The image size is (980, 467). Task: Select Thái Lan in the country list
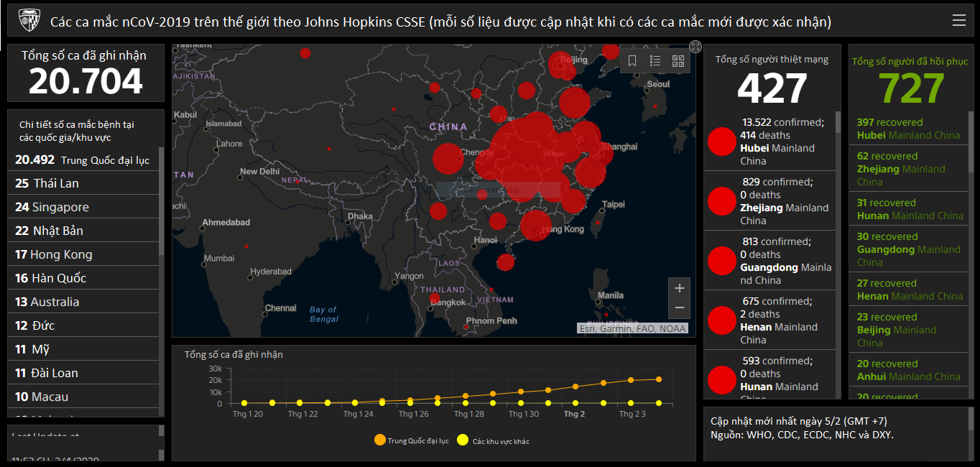point(83,183)
